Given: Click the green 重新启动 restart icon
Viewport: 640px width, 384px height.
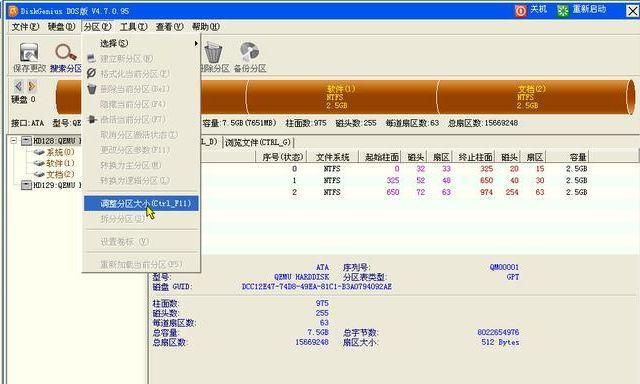Looking at the screenshot, I should (x=563, y=10).
